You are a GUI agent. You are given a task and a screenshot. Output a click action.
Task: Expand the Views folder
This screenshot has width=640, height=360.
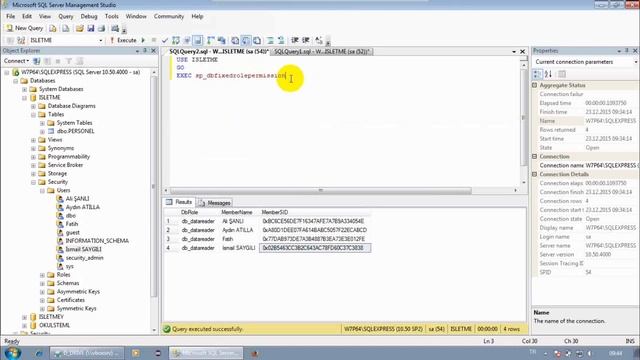[33, 140]
